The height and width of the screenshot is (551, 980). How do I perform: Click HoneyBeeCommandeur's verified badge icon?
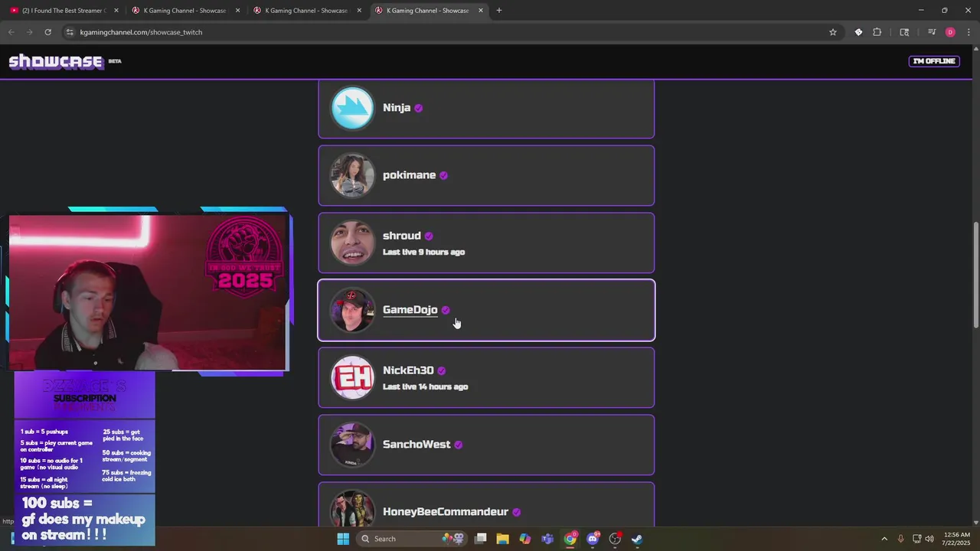pyautogui.click(x=516, y=512)
